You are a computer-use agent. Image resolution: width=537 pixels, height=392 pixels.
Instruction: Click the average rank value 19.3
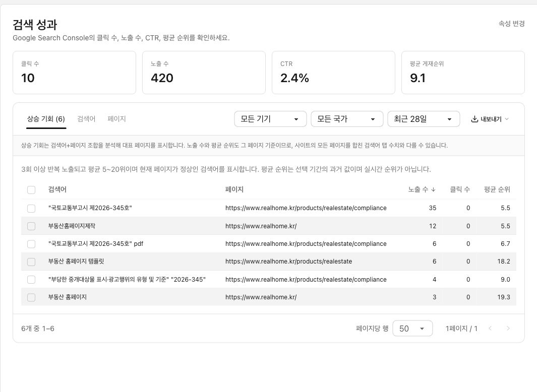[504, 297]
